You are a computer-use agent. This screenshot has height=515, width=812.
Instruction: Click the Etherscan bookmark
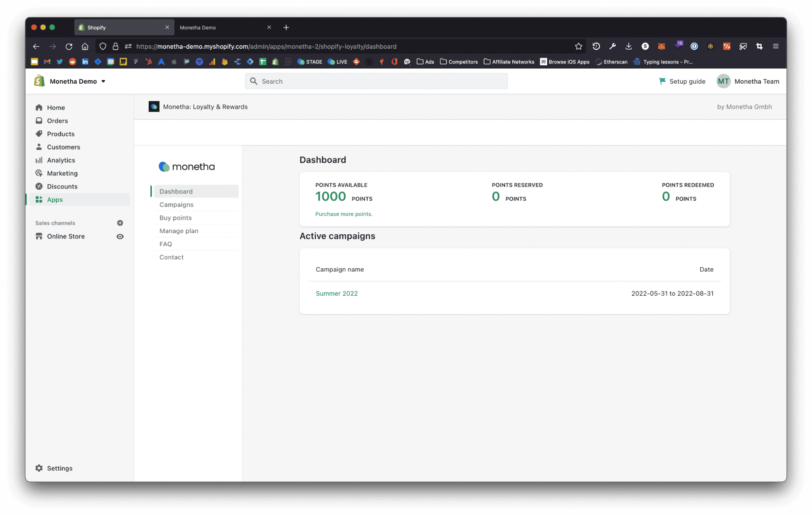click(611, 62)
